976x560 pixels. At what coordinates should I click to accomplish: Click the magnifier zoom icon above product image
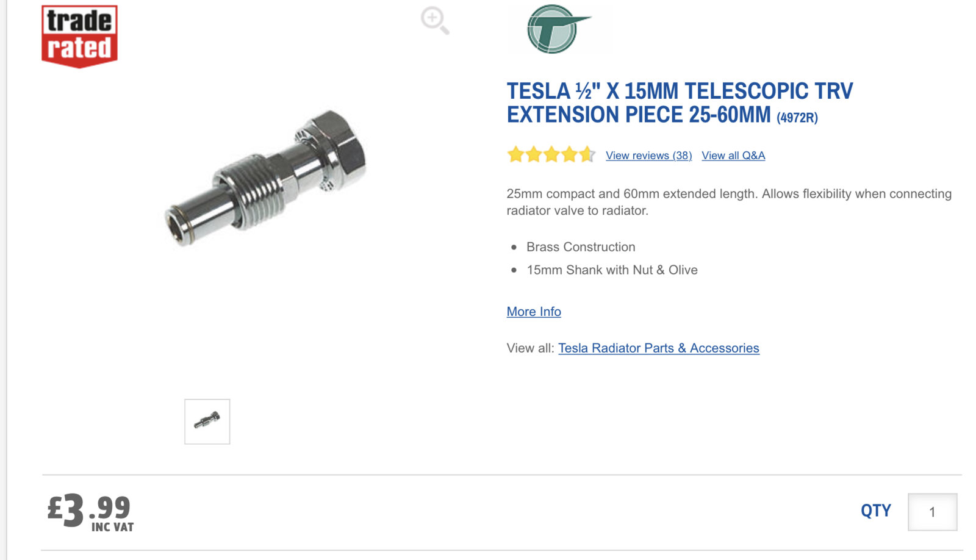pyautogui.click(x=434, y=20)
